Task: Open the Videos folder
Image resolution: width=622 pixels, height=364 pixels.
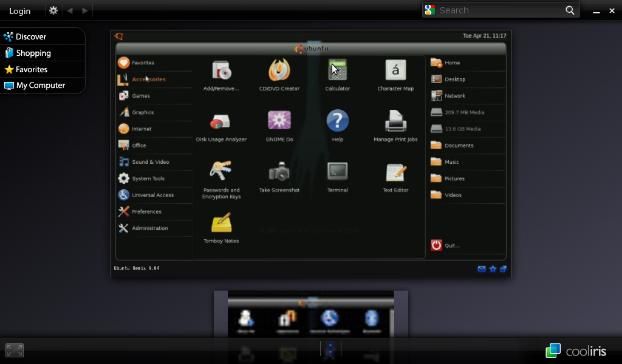Action: (467, 195)
